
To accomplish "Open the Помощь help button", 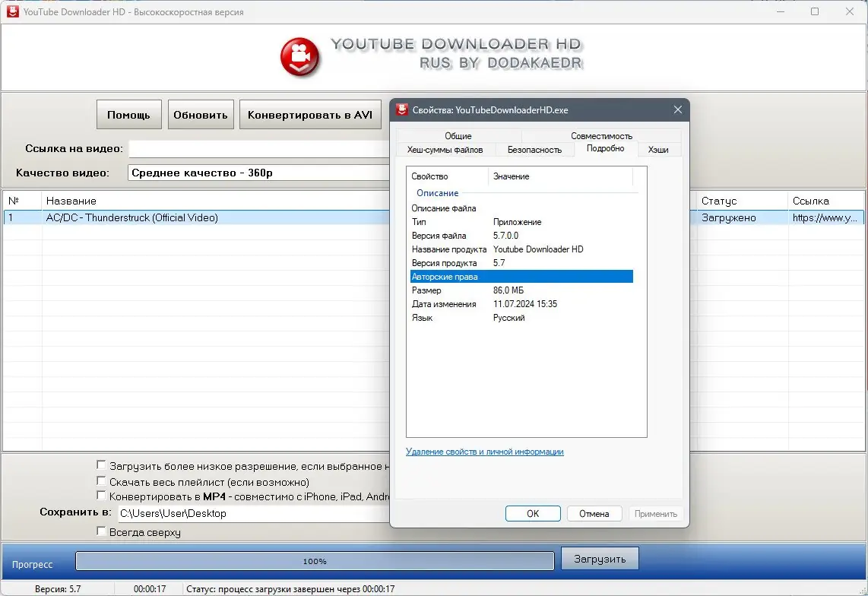I will (x=129, y=115).
